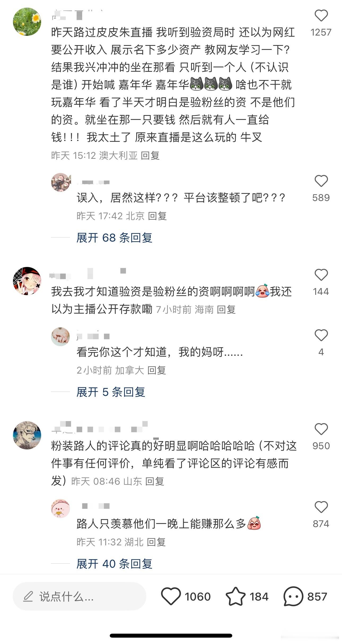Like the post using bottom heart icon 1060

point(171,596)
